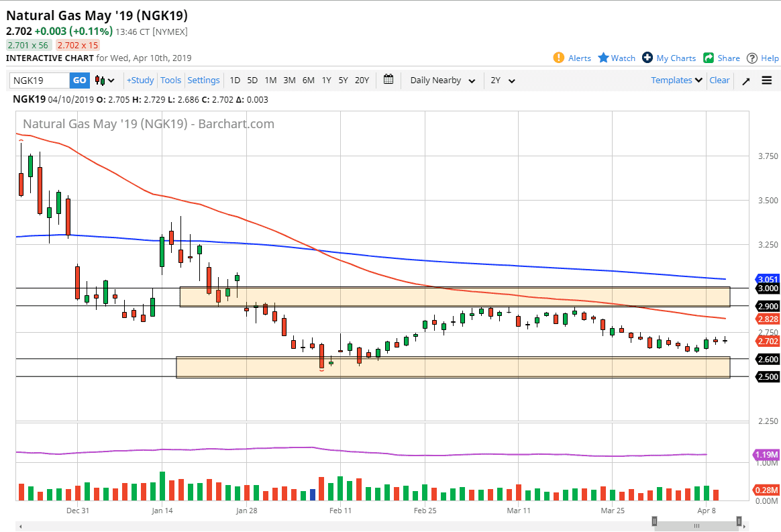This screenshot has width=781, height=532.
Task: Click the 1.19M open interest label
Action: click(766, 454)
